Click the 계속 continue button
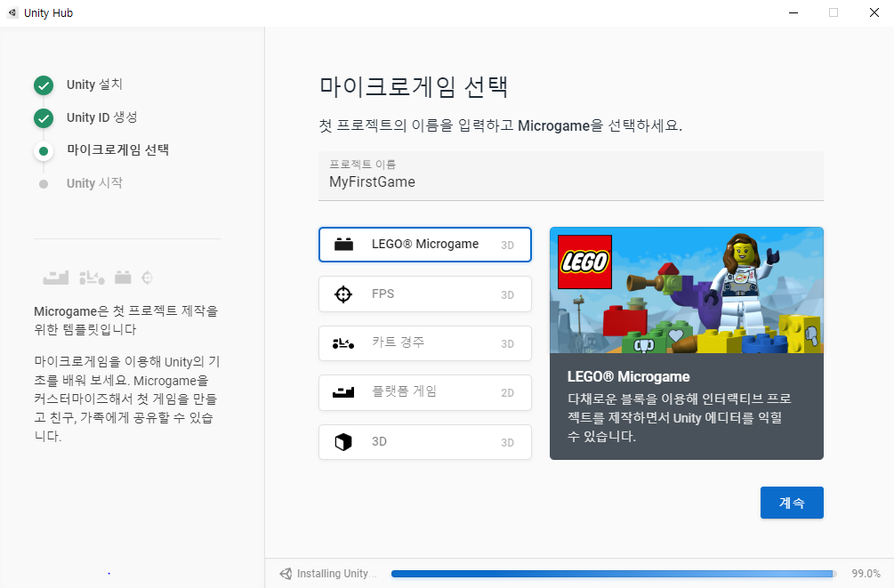Image resolution: width=894 pixels, height=588 pixels. click(792, 503)
